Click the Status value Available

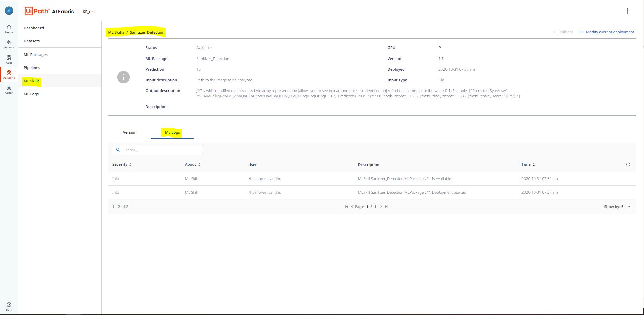tap(204, 48)
